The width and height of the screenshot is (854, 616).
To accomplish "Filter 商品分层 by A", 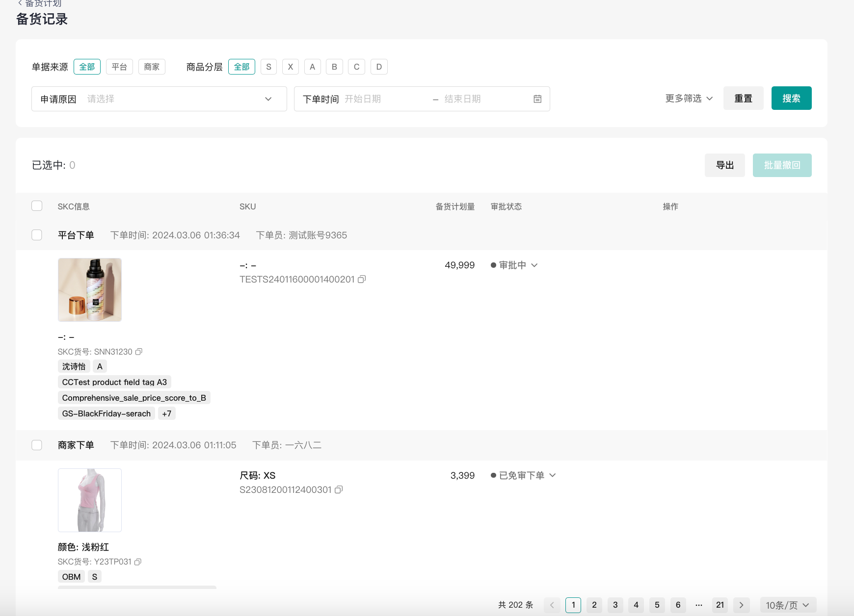I will 313,67.
